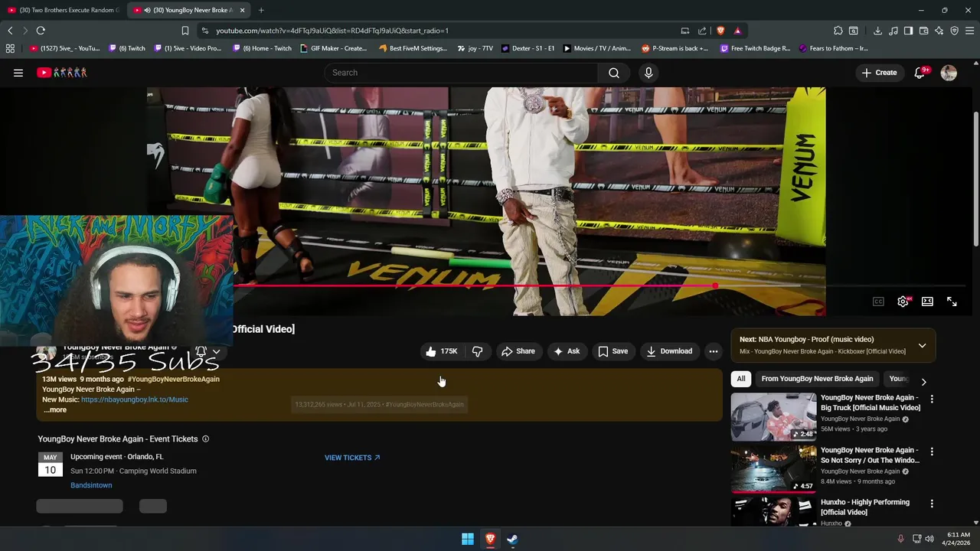
Task: Click the page vertical scrollbar
Action: [975, 180]
